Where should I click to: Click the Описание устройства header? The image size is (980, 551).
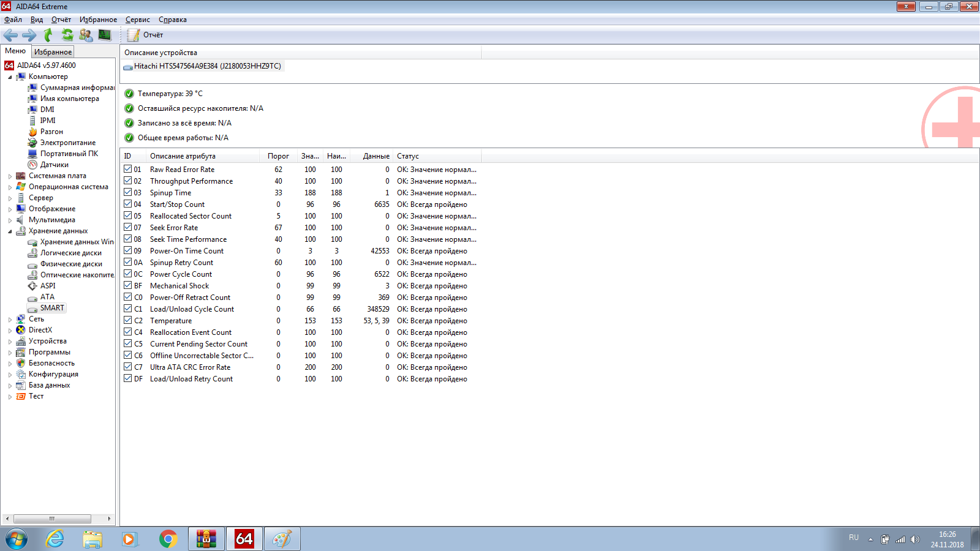300,53
